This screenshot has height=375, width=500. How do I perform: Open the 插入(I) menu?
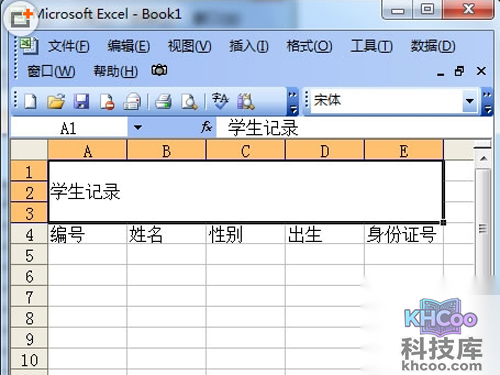249,46
